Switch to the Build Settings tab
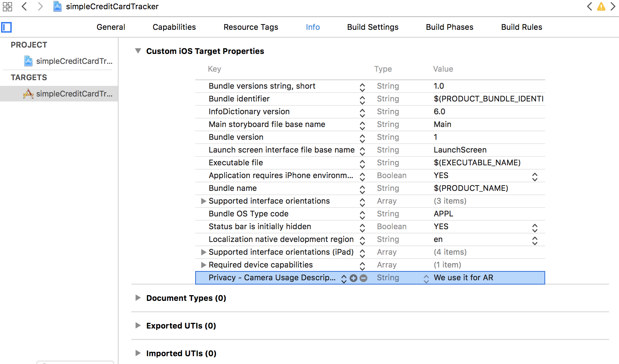 click(373, 27)
